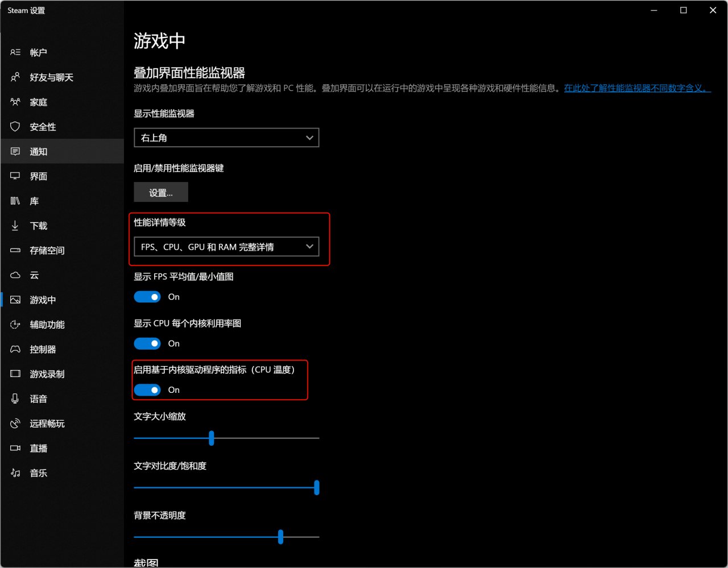Image resolution: width=728 pixels, height=568 pixels.
Task: Click the 帐户 account icon in the sidebar
Action: click(x=15, y=52)
